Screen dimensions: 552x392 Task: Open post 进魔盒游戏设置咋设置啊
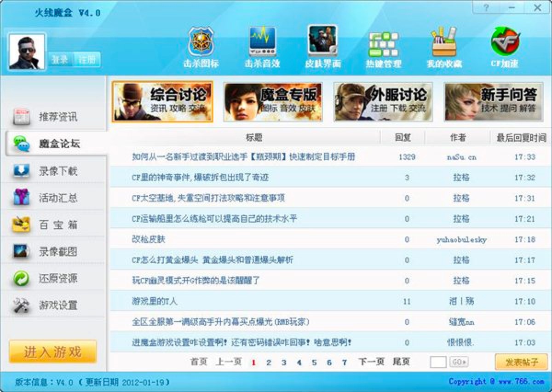(242, 342)
